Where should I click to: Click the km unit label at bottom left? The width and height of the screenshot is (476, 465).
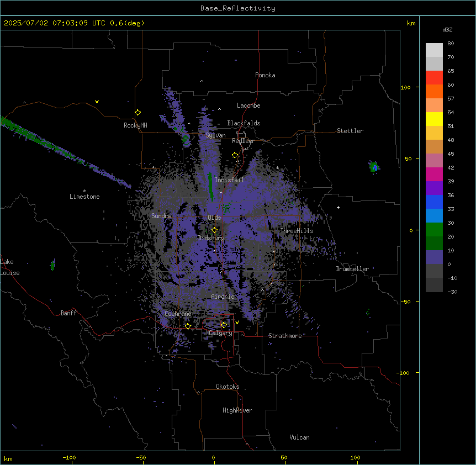pos(8,459)
